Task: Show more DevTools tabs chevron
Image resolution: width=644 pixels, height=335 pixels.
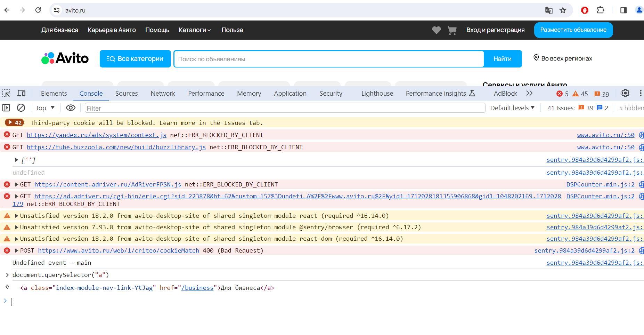Action: pos(529,93)
